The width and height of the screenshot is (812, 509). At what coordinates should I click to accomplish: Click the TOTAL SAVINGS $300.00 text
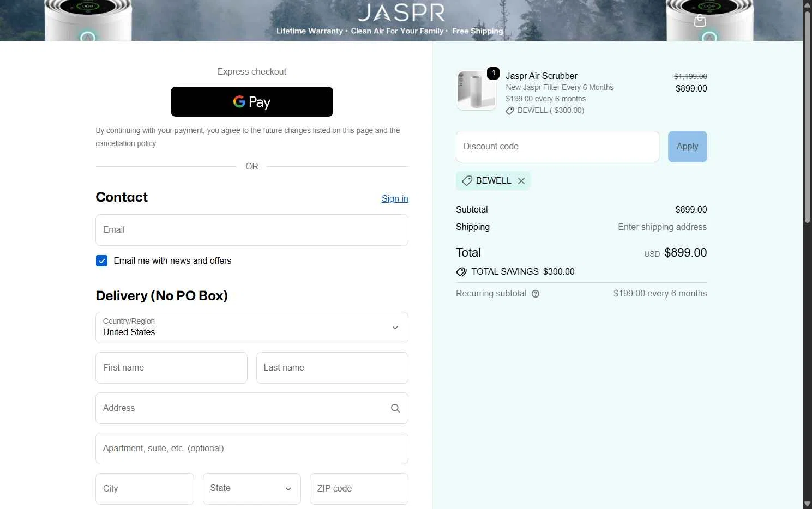pos(522,272)
